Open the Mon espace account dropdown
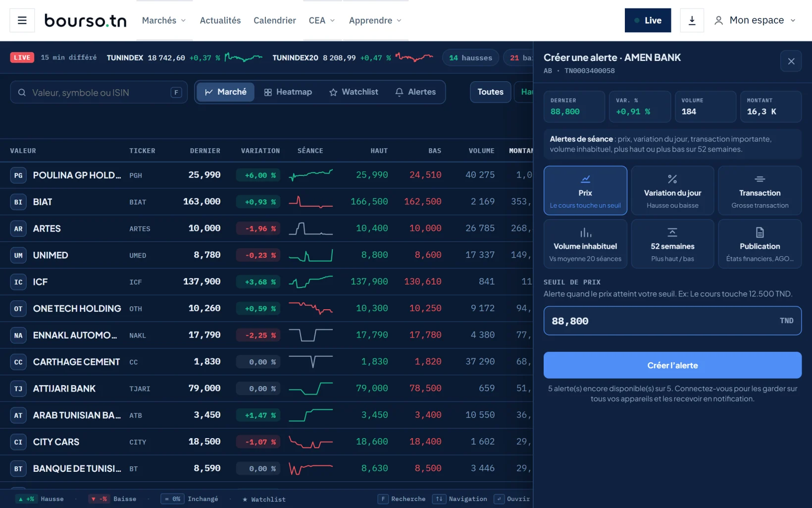Viewport: 812px width, 508px height. click(755, 20)
